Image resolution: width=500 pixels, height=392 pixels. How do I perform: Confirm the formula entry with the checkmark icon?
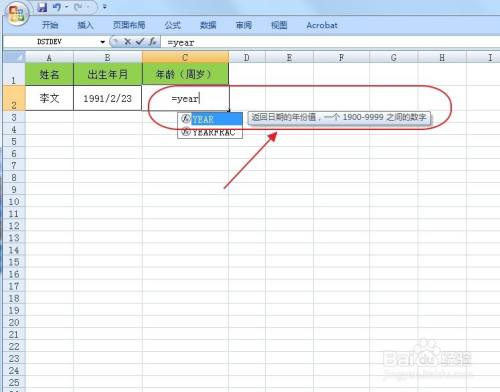140,42
